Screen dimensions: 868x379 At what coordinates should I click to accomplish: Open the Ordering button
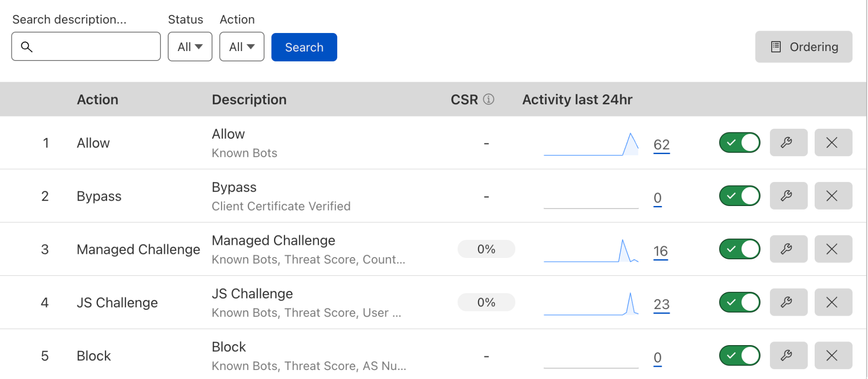click(803, 47)
